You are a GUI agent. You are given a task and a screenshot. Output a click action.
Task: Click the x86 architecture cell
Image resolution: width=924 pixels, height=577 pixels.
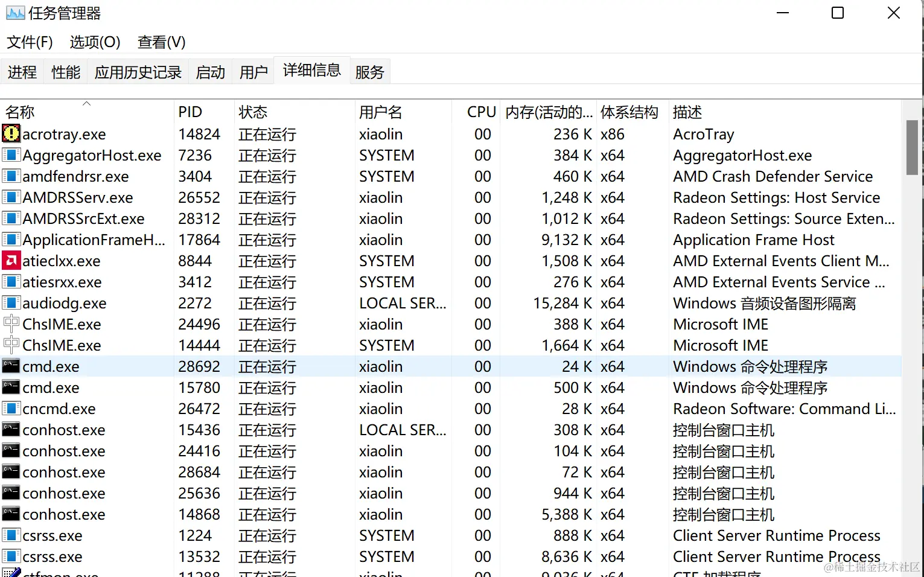click(x=613, y=134)
